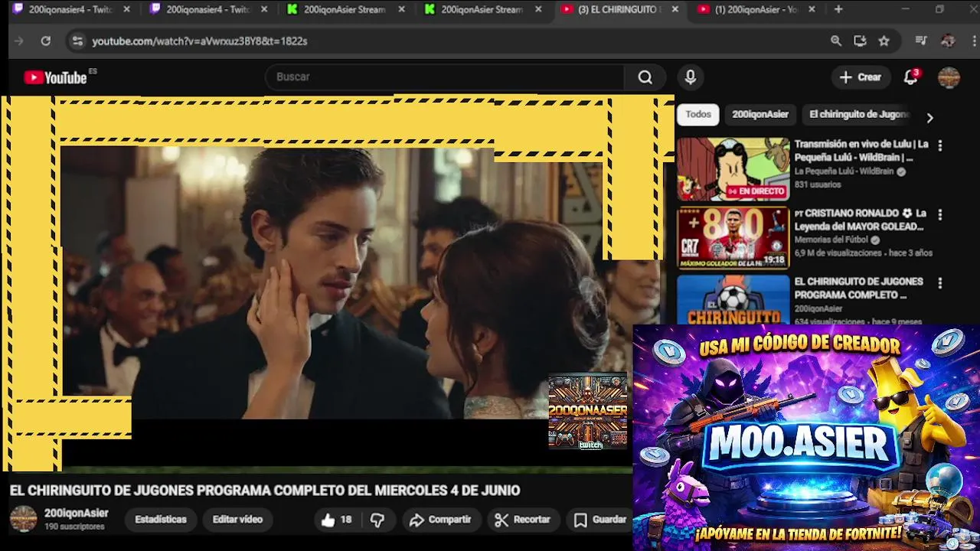This screenshot has height=551, width=980.
Task: Open options menu for Lulu live stream
Action: (x=940, y=145)
